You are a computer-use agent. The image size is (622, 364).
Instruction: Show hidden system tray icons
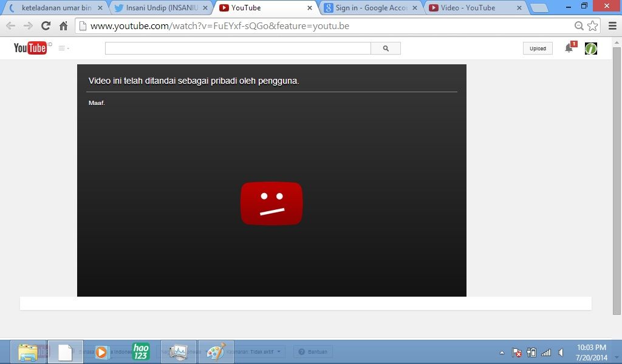point(502,352)
